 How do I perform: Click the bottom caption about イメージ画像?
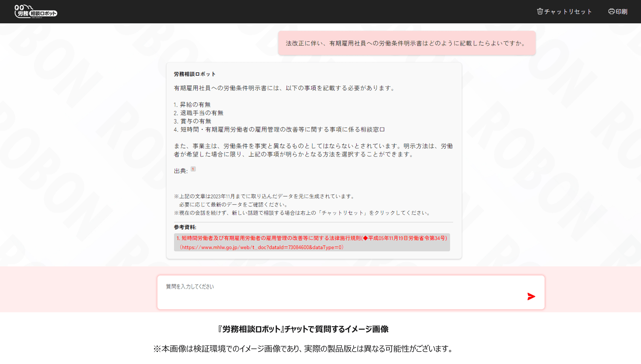(x=303, y=329)
